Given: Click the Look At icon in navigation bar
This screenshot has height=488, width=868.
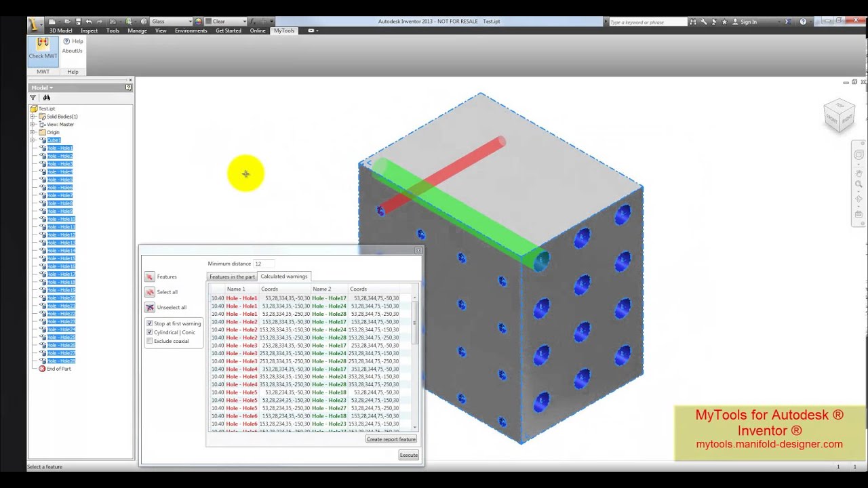Looking at the screenshot, I should (859, 214).
